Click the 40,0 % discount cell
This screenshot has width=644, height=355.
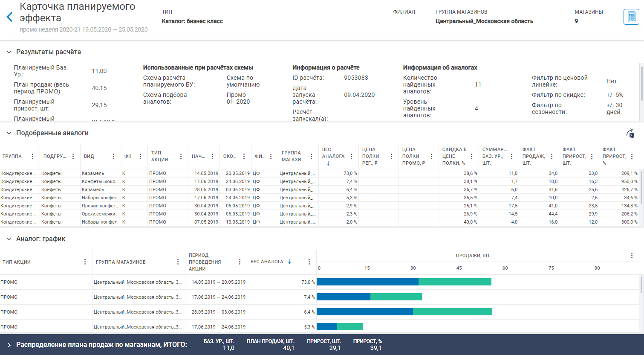(459, 222)
